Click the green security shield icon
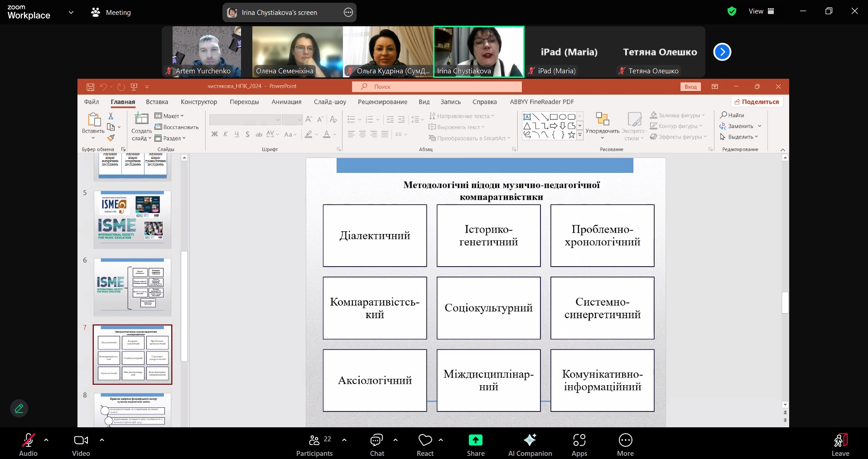This screenshot has height=459, width=868. pos(732,11)
